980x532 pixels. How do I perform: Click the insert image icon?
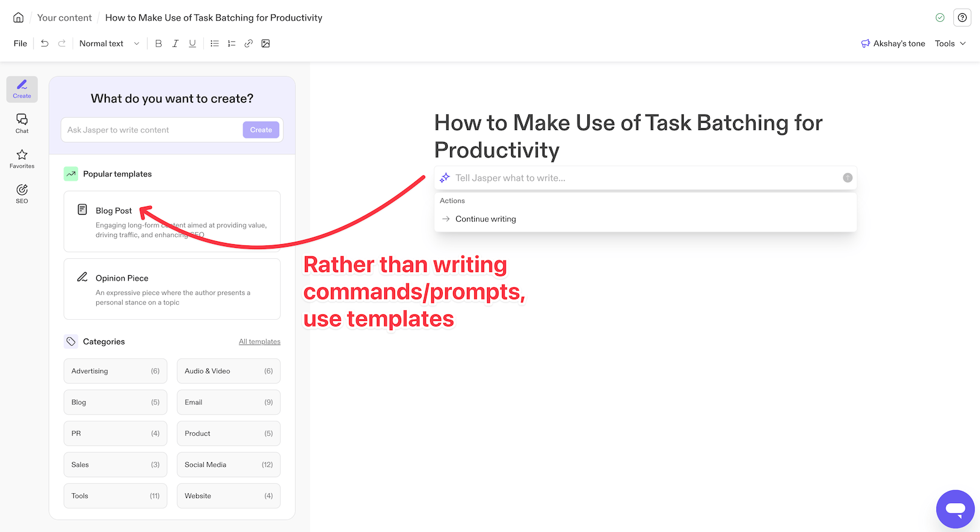coord(266,44)
